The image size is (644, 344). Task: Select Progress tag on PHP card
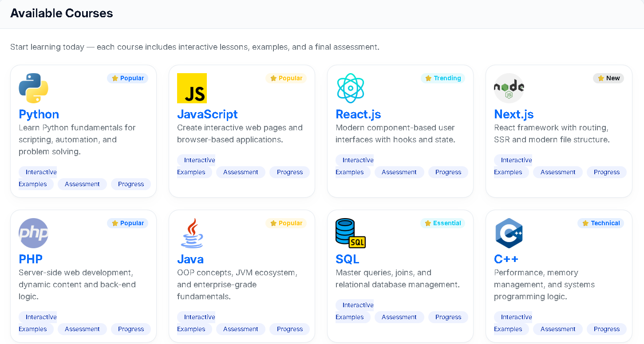pyautogui.click(x=131, y=329)
